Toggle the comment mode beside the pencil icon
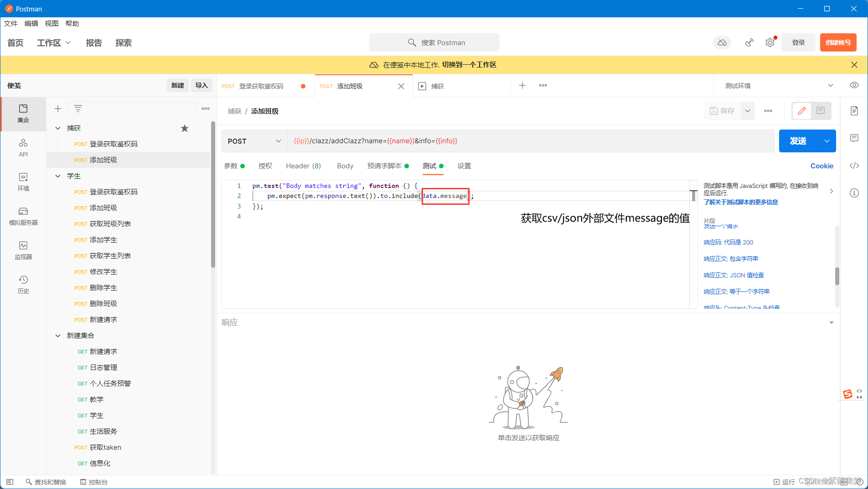Image resolution: width=868 pixels, height=489 pixels. tap(821, 111)
